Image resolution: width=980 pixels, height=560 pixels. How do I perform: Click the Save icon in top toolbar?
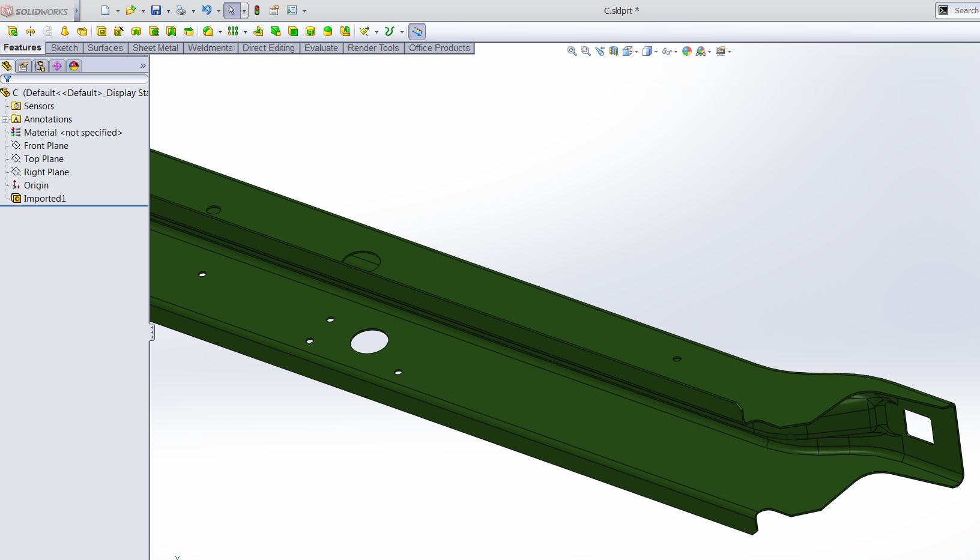[x=156, y=10]
